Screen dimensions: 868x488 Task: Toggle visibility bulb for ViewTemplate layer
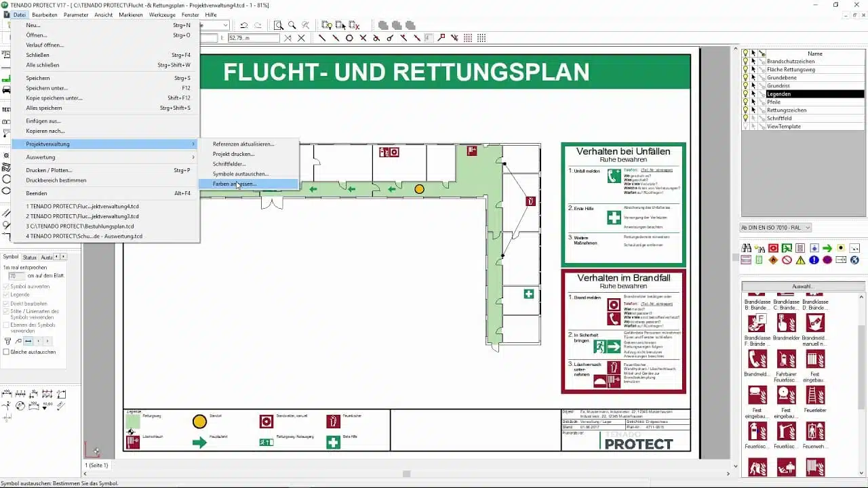(745, 126)
